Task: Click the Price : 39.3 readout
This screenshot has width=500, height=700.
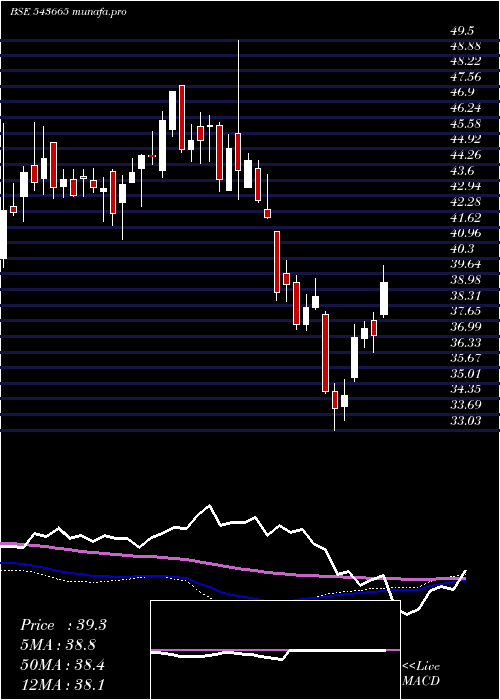Action: tap(63, 625)
